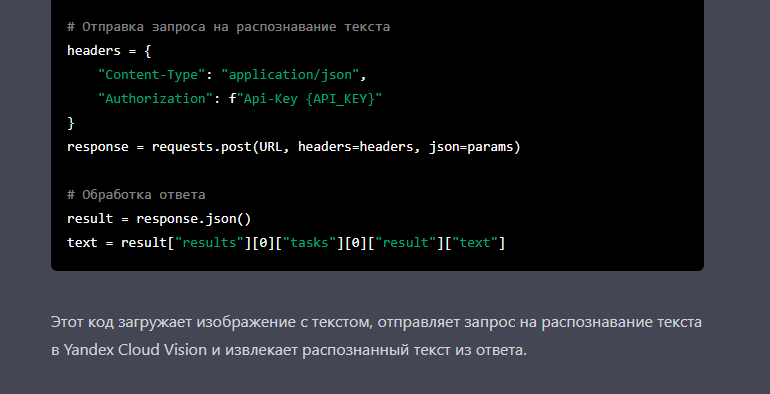Click "requests.post" in the response line
The height and width of the screenshot is (394, 770).
click(202, 147)
